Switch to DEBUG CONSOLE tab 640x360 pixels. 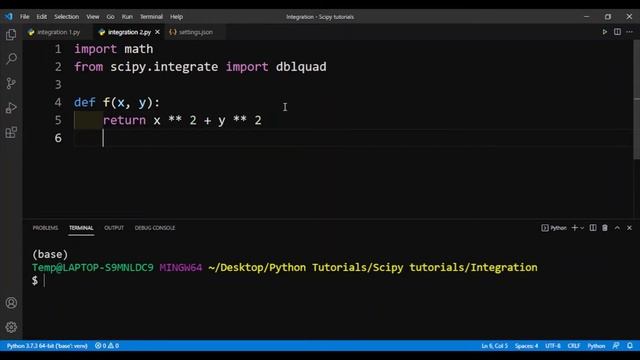pyautogui.click(x=155, y=228)
